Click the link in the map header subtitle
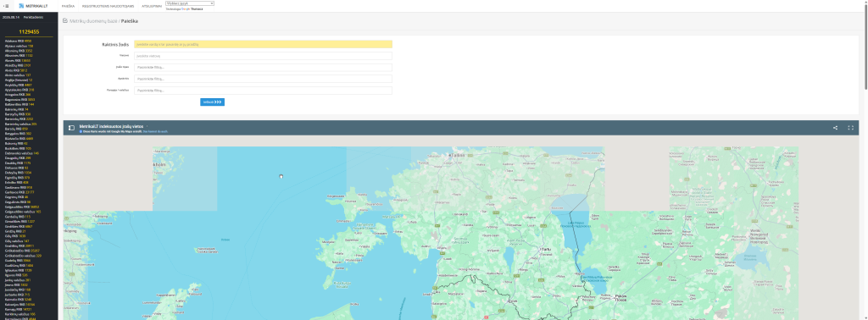 click(156, 131)
